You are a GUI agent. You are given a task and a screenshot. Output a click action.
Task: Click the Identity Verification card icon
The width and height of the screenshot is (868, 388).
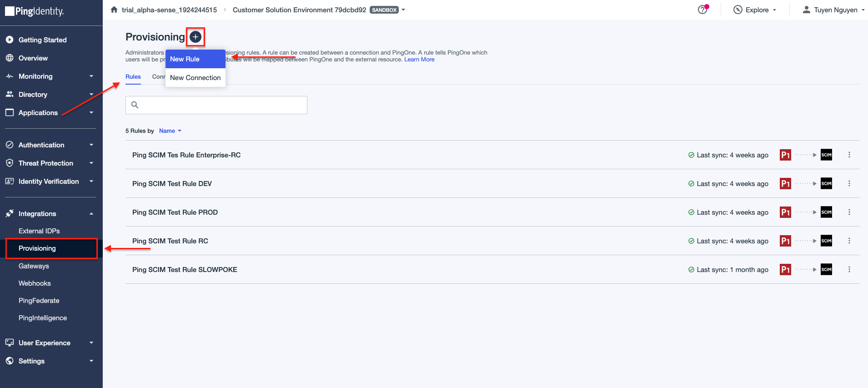(x=10, y=181)
